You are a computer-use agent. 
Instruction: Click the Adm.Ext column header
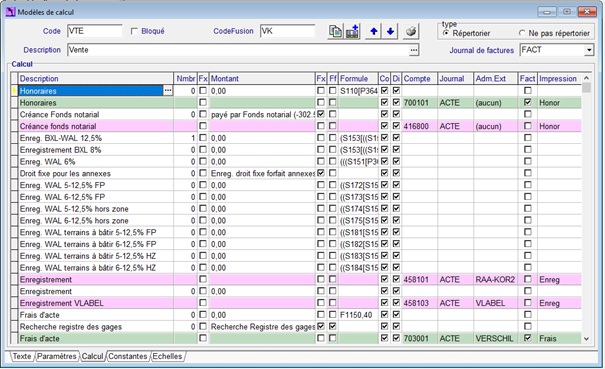(495, 79)
